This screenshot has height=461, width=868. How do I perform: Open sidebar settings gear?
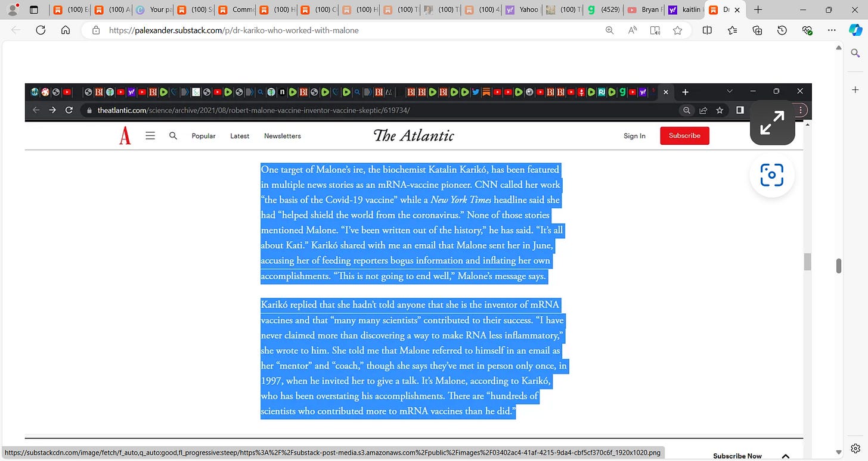855,448
